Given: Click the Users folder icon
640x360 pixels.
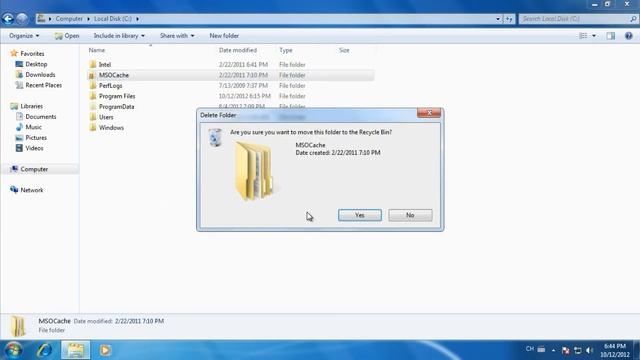Looking at the screenshot, I should click(93, 118).
